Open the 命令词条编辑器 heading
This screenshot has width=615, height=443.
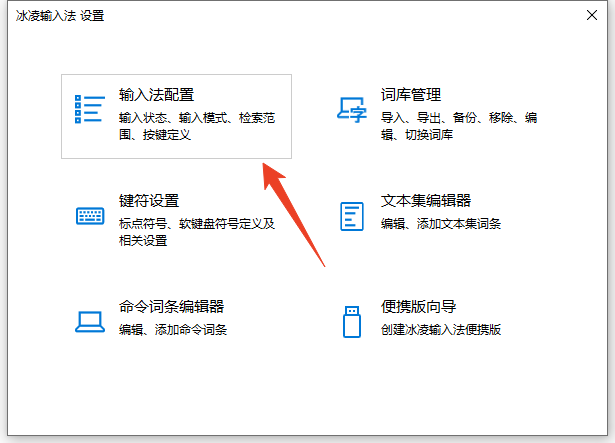tap(171, 307)
